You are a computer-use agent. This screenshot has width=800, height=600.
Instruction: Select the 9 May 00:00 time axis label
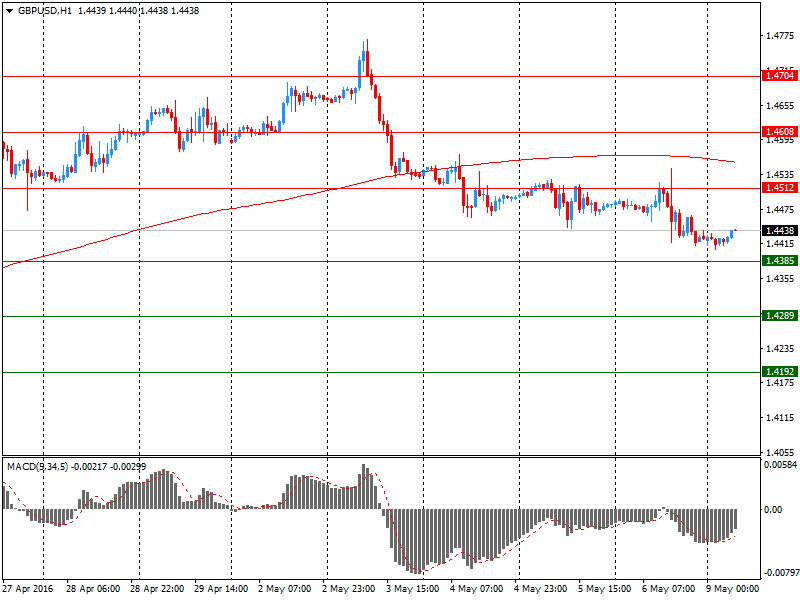[733, 589]
